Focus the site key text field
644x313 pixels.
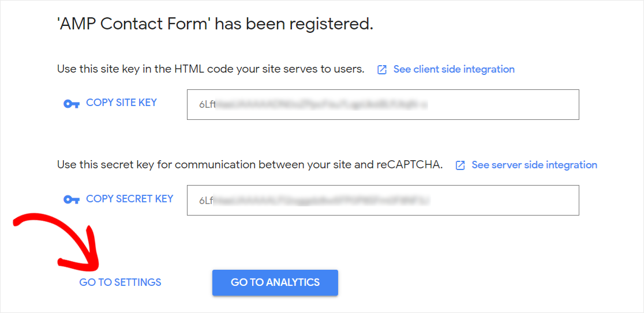pos(383,104)
